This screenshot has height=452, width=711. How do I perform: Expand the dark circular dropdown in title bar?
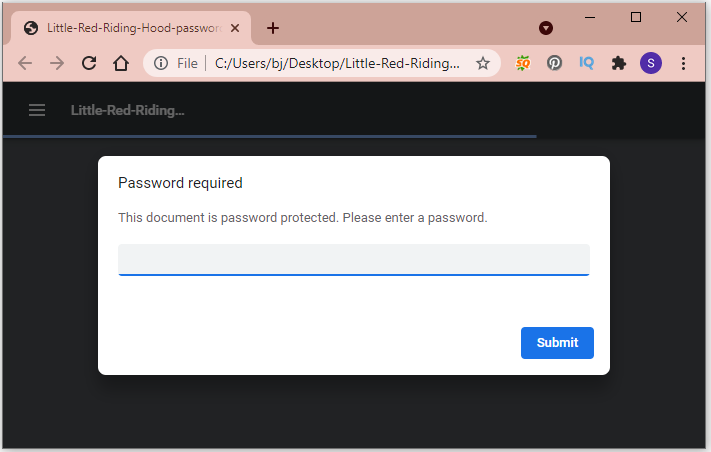546,28
